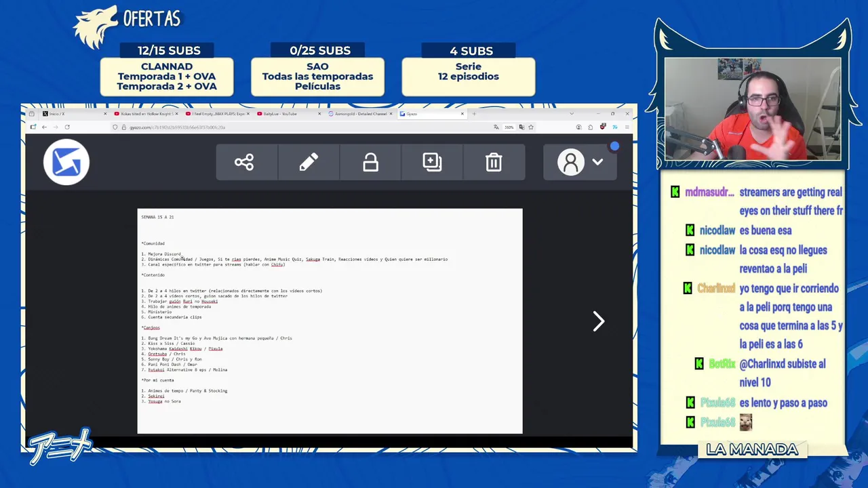The image size is (868, 488).
Task: Click the SAO offer card
Action: (317, 77)
